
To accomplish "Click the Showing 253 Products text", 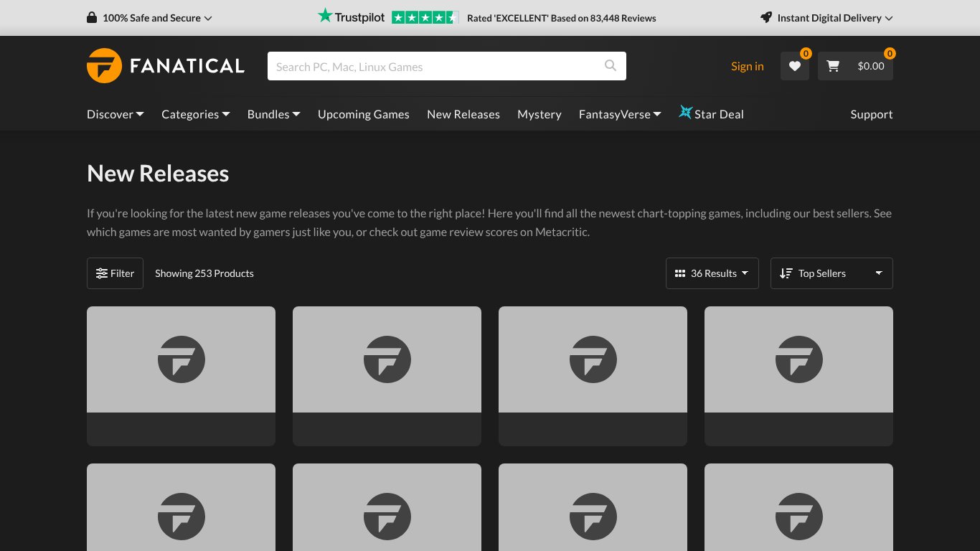I will (204, 273).
